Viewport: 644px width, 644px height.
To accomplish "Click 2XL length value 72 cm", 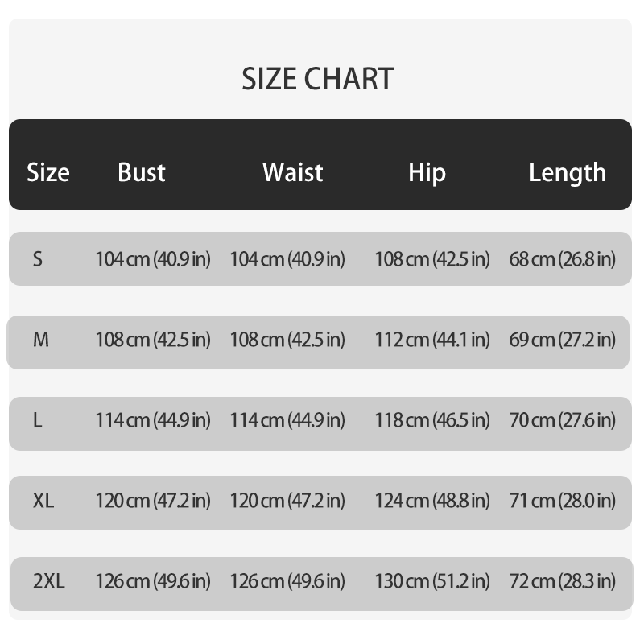I will (x=562, y=581).
